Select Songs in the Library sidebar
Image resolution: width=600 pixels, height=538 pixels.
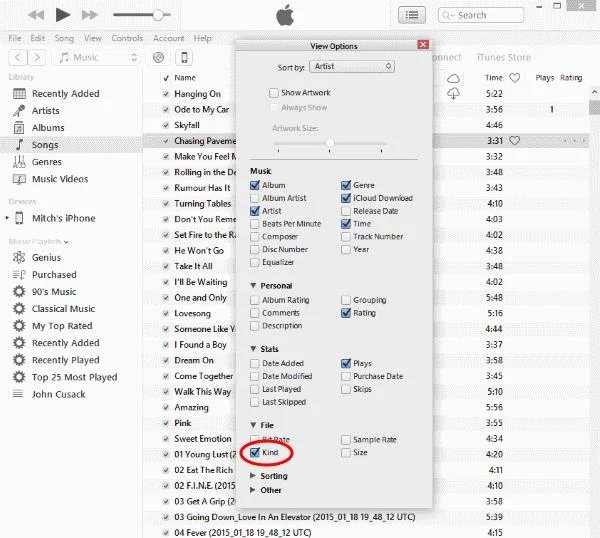[x=71, y=145]
